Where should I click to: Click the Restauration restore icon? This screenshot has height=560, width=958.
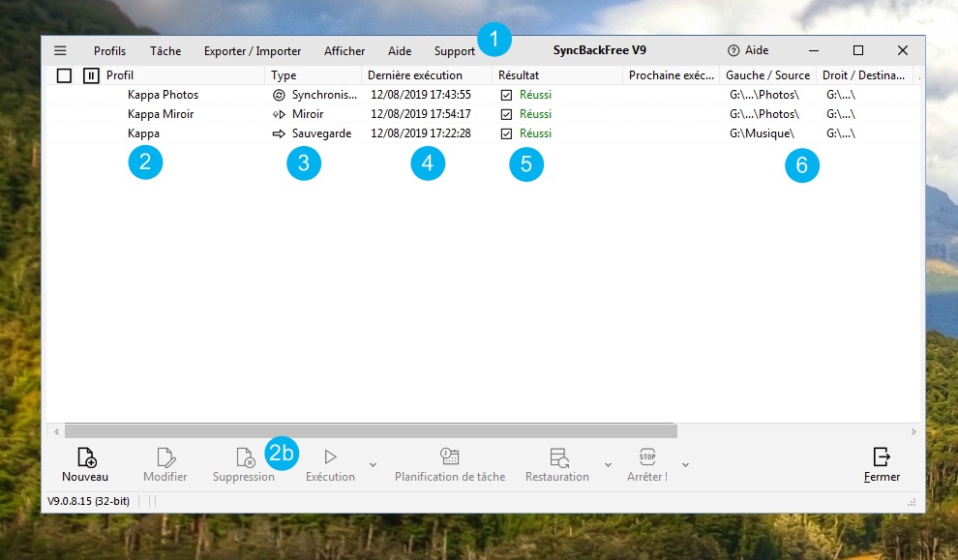(x=558, y=457)
